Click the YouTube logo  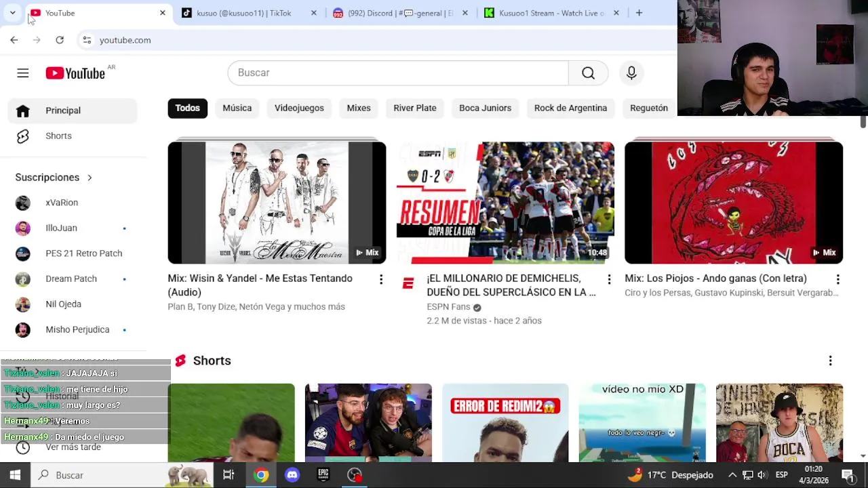click(75, 73)
